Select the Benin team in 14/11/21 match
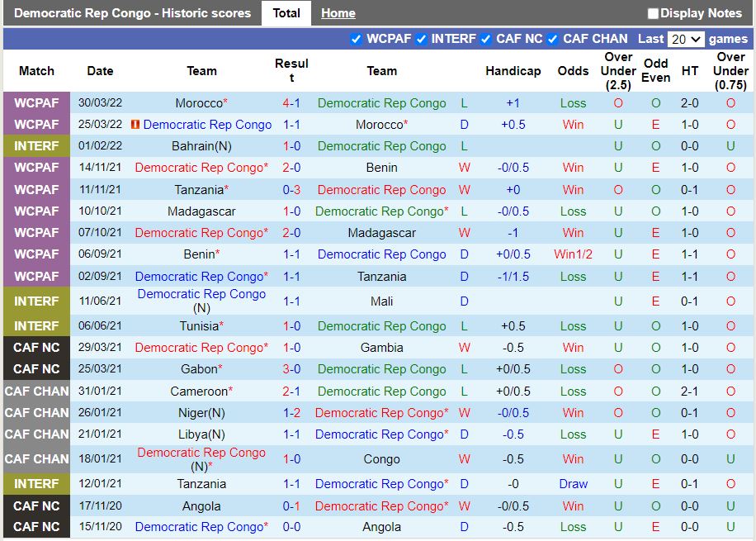Viewport: 756px width, 541px height. [x=381, y=168]
